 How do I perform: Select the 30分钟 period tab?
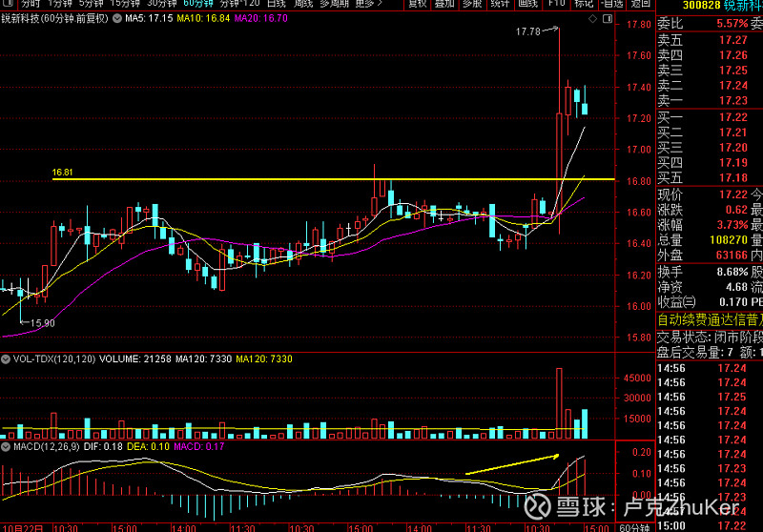click(x=161, y=4)
